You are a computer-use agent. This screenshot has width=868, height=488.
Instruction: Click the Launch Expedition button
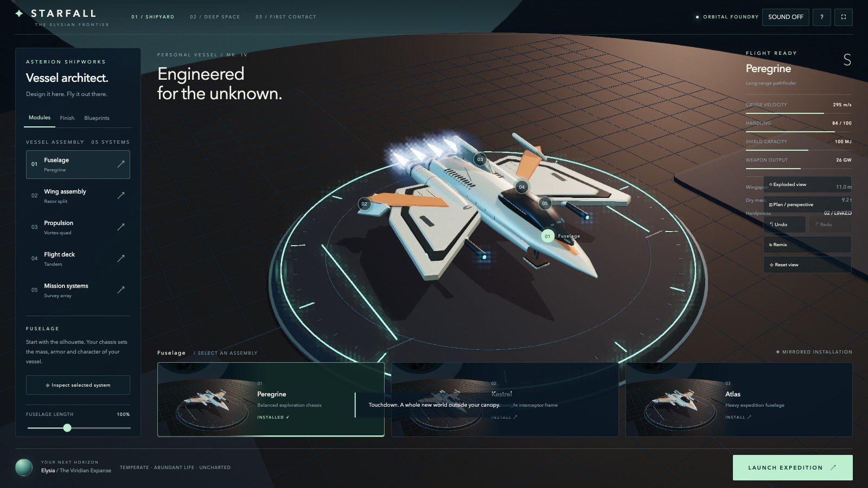click(793, 467)
